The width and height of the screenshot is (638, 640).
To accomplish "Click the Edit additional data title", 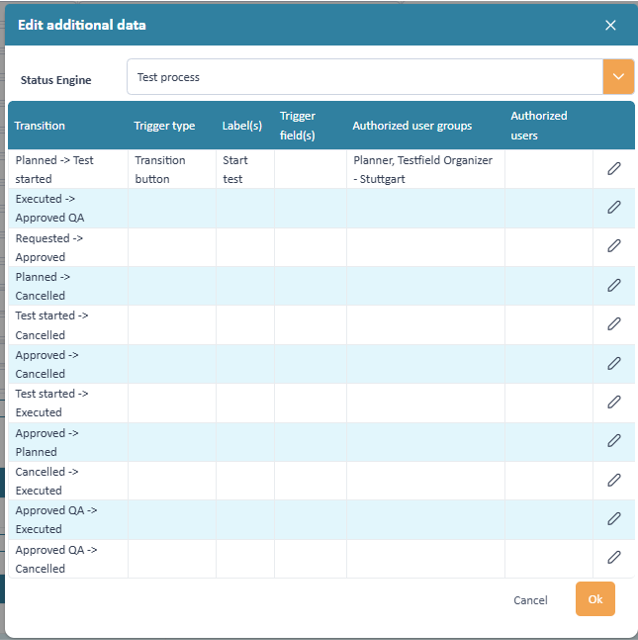I will coord(82,25).
